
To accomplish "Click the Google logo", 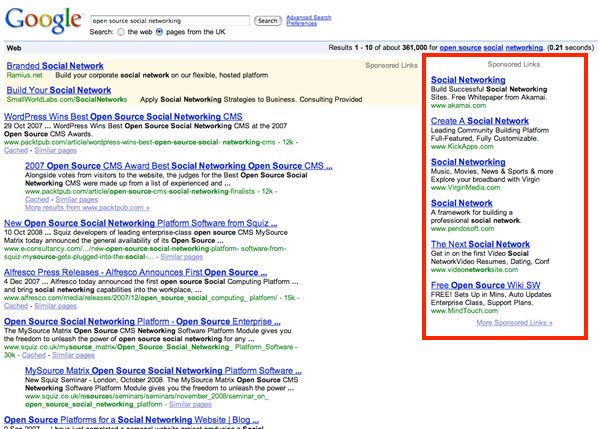I will pyautogui.click(x=44, y=21).
